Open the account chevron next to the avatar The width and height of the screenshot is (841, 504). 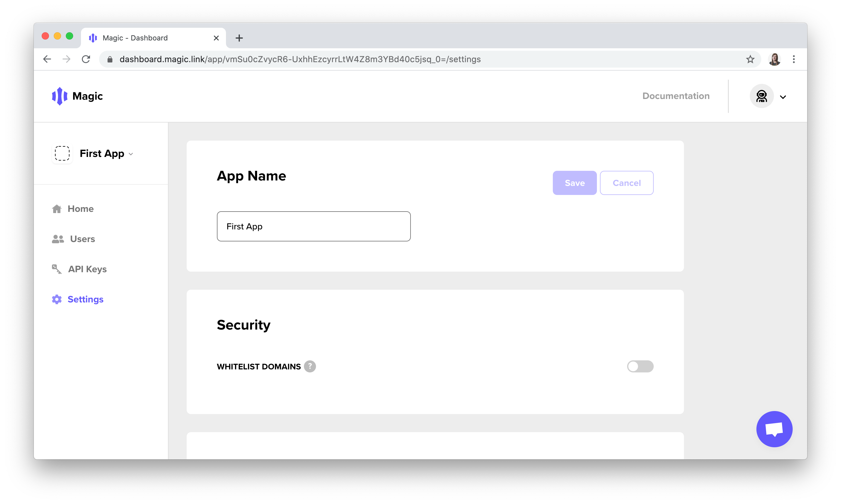point(784,97)
